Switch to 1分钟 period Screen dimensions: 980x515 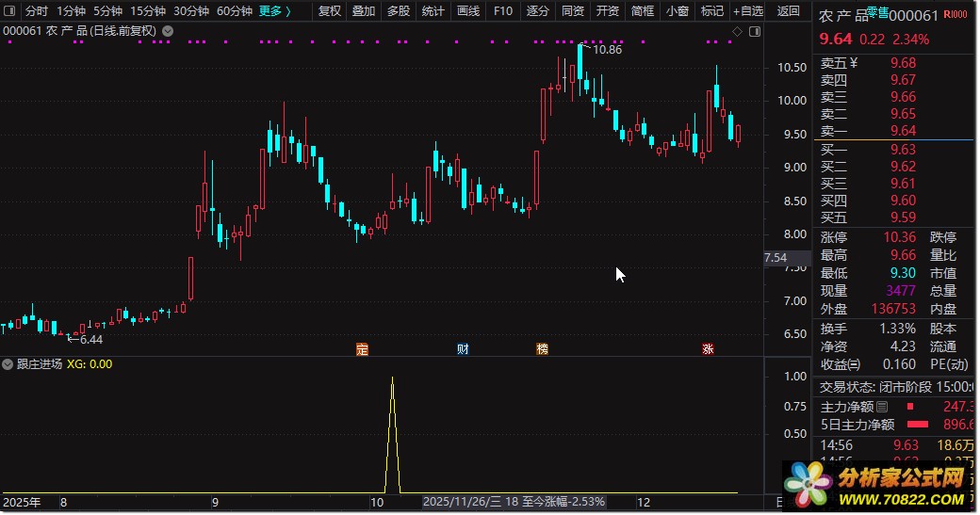pos(72,10)
